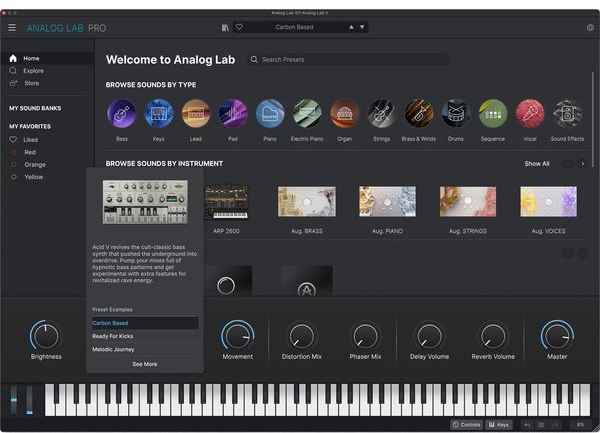Browse Sound Effects type icon
This screenshot has height=433, width=600.
(x=567, y=113)
